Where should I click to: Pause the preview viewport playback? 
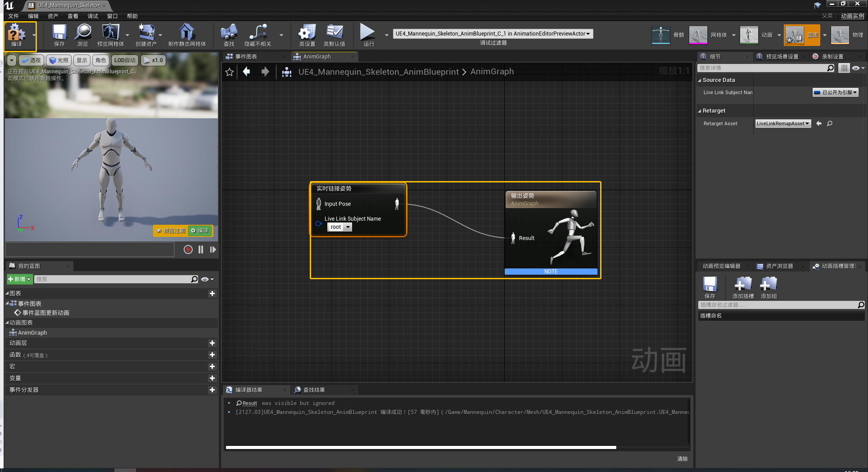coord(201,250)
